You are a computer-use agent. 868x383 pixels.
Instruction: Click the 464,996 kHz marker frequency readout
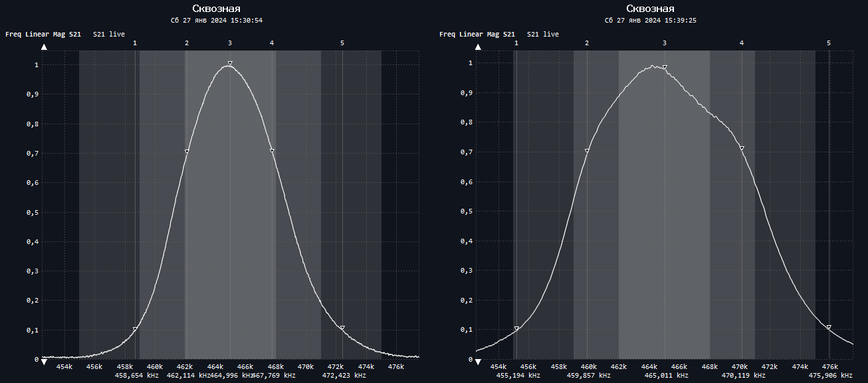(x=233, y=376)
